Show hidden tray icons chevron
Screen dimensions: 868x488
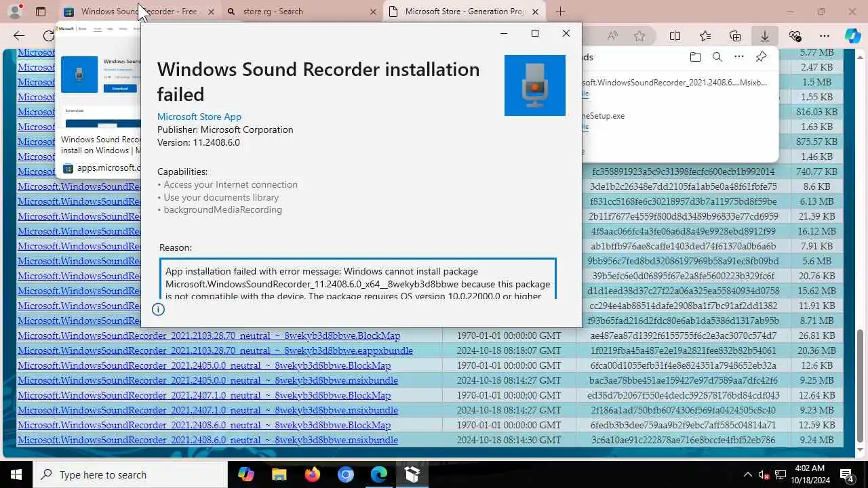748,474
